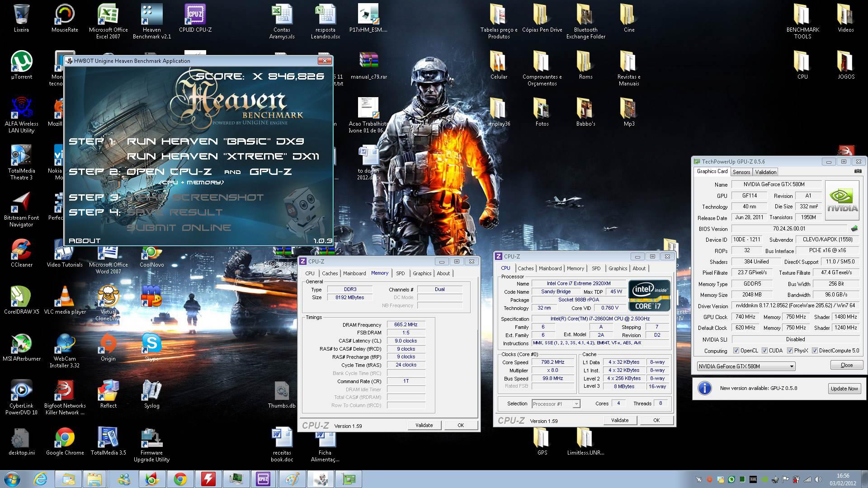Switch to the CPU-Z taskbar button
The image size is (868, 488).
(263, 479)
